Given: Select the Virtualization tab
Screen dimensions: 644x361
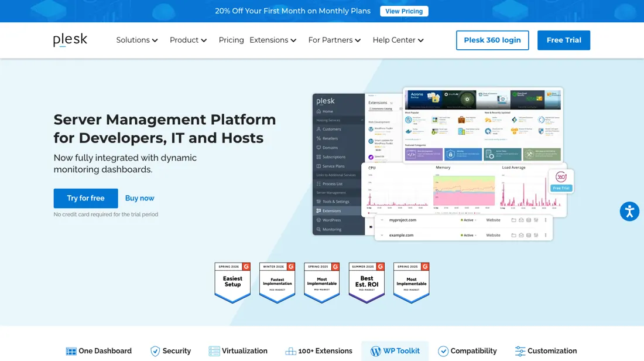Looking at the screenshot, I should pyautogui.click(x=238, y=351).
